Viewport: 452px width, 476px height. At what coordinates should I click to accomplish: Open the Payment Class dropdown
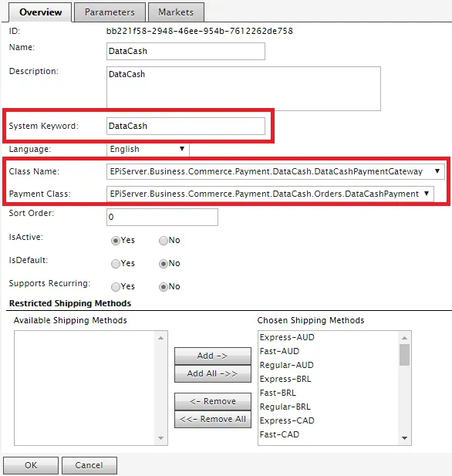click(x=270, y=194)
